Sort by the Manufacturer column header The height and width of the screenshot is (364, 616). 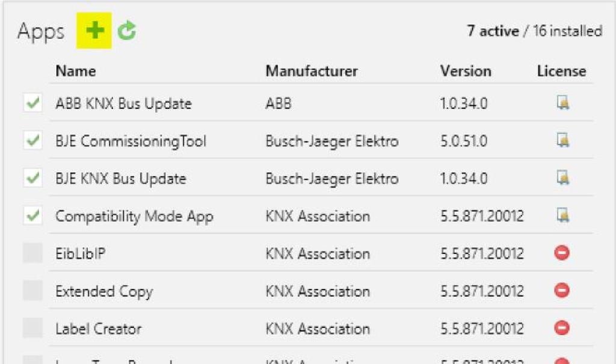coord(312,71)
